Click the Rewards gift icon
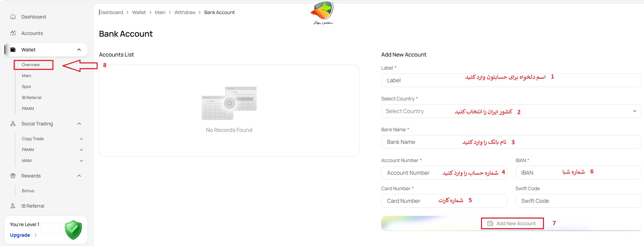The width and height of the screenshot is (644, 246). pos(13,176)
